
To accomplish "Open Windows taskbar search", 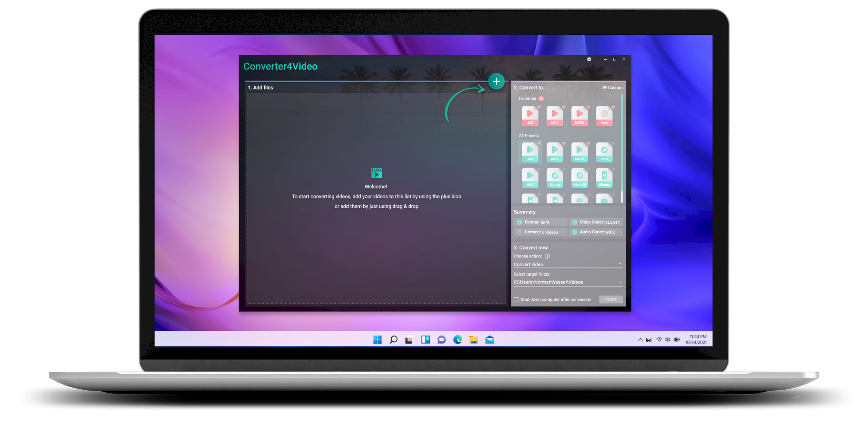I will pyautogui.click(x=393, y=340).
